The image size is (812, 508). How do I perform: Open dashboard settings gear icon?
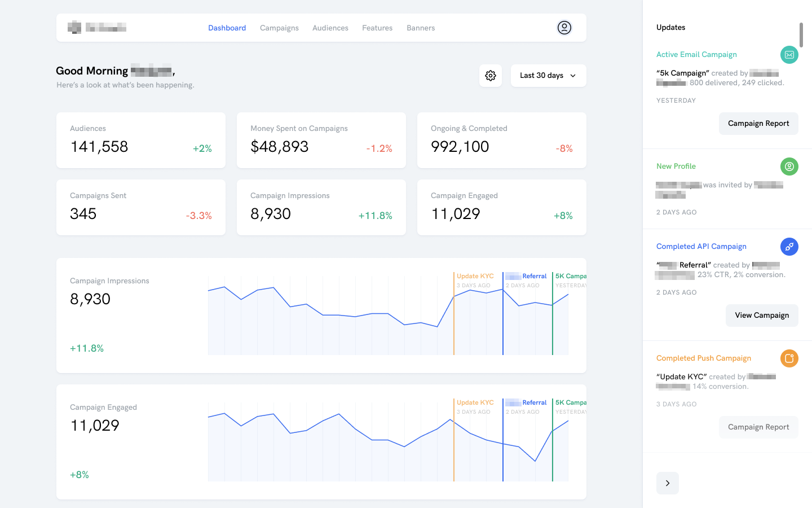[490, 76]
